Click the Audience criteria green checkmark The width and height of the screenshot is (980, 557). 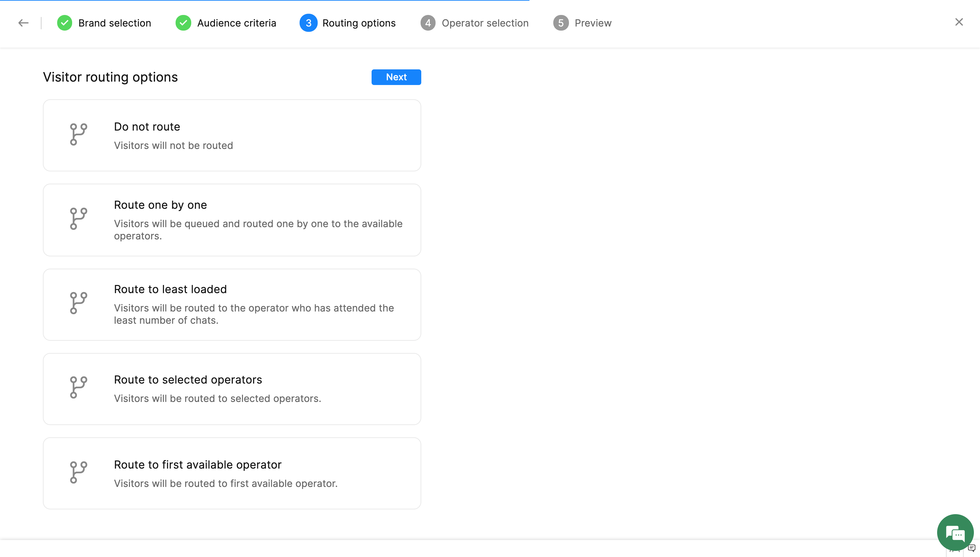[183, 23]
